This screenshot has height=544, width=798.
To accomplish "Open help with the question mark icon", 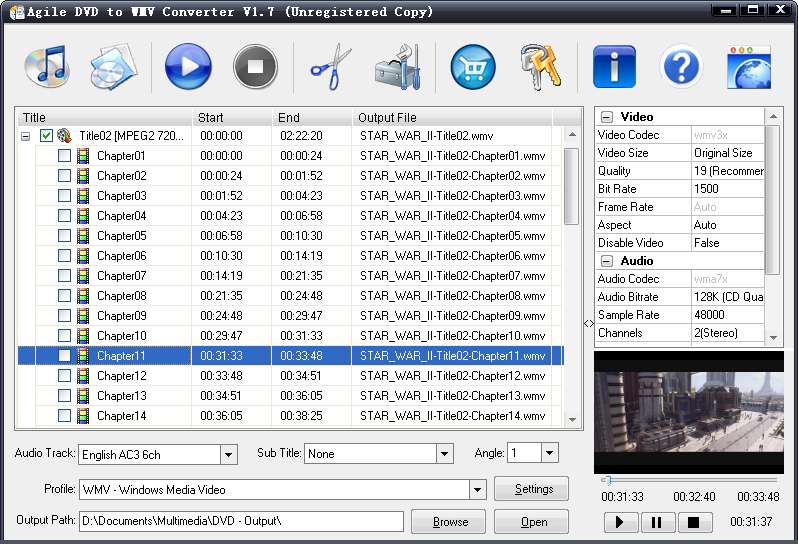I will pyautogui.click(x=681, y=67).
